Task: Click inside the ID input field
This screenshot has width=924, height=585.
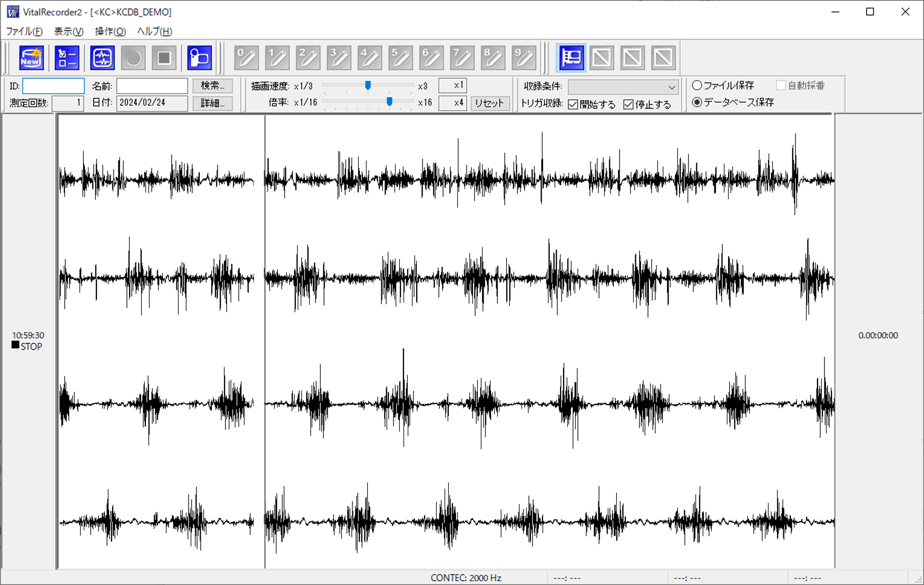Action: (x=53, y=85)
